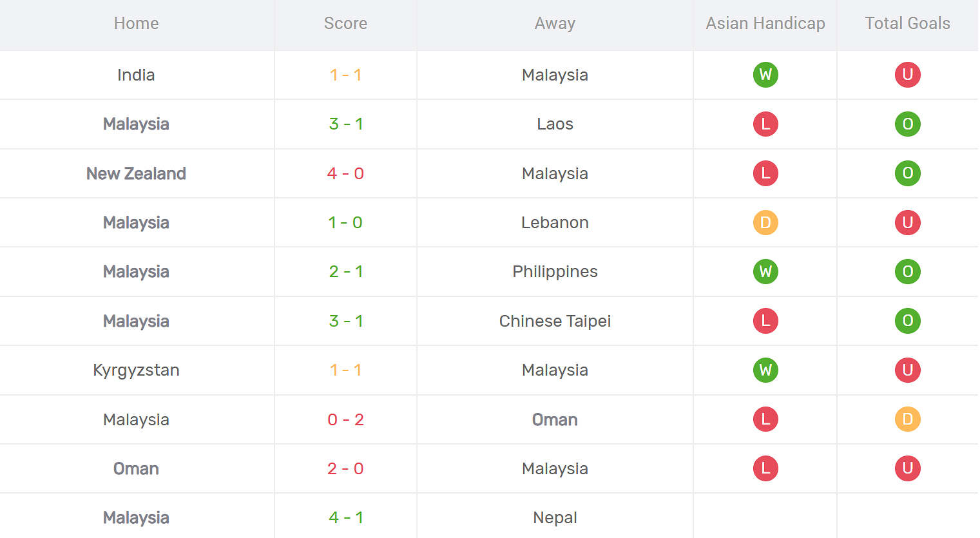Click the red U badge in the Kyrgyzstan row

tap(907, 370)
